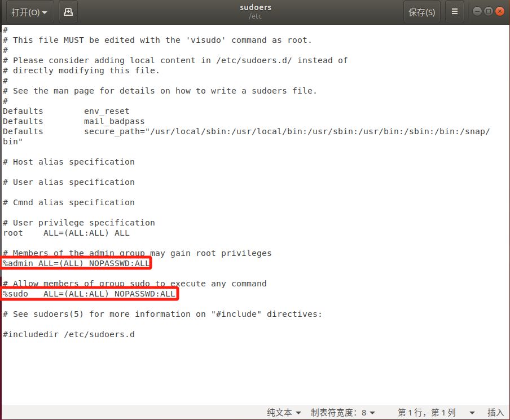
Task: Click the #includedir /etc/sudoers.d line
Action: (x=69, y=334)
